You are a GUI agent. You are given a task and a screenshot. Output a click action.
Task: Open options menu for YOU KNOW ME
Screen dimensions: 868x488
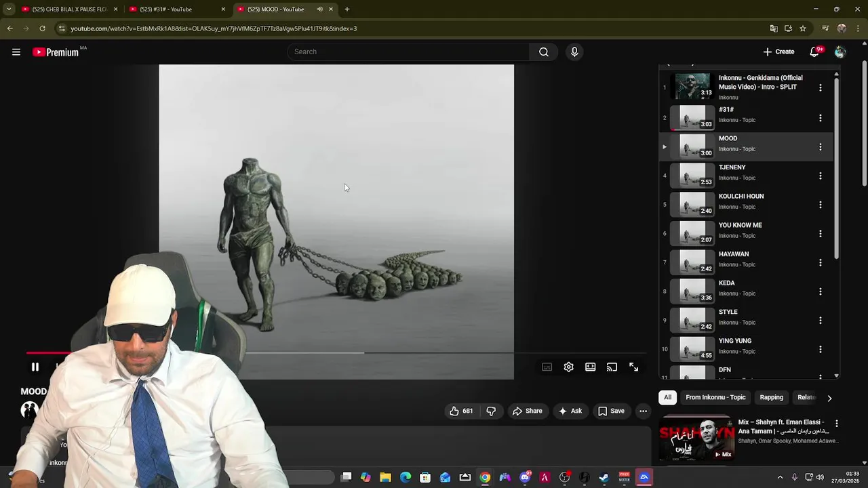[x=820, y=234]
